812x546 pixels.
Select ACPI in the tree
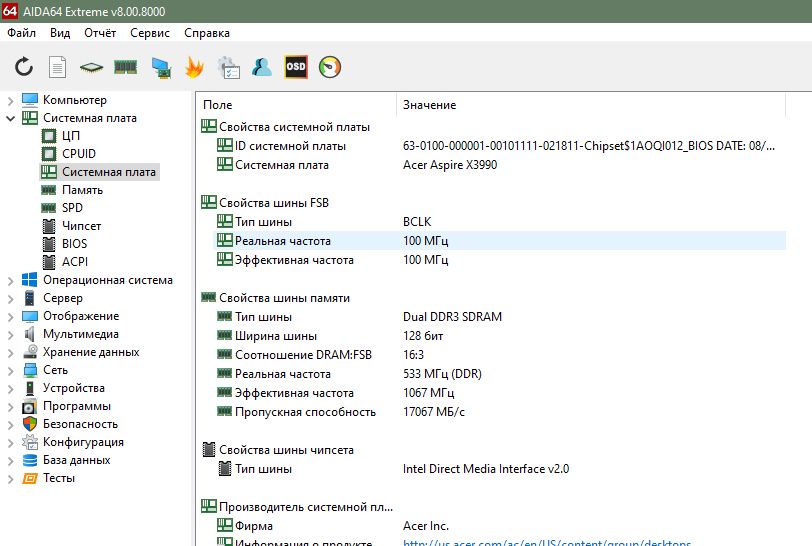tap(75, 262)
